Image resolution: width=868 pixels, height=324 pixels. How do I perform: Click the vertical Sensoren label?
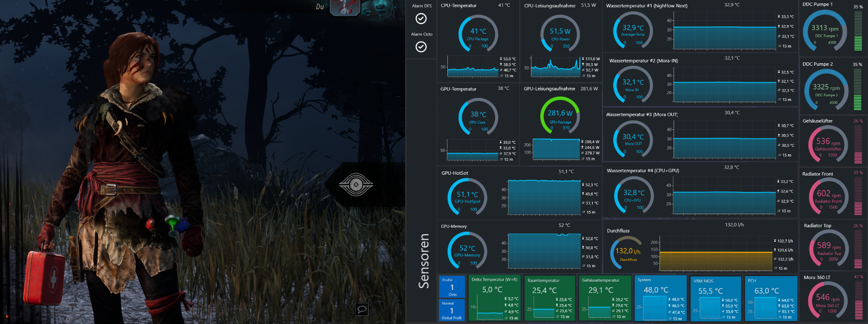click(x=424, y=261)
